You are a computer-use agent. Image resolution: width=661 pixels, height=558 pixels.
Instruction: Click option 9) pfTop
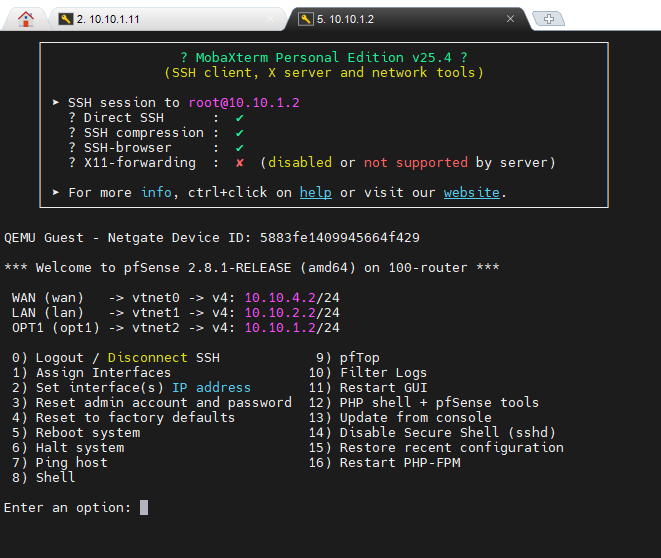pos(348,358)
